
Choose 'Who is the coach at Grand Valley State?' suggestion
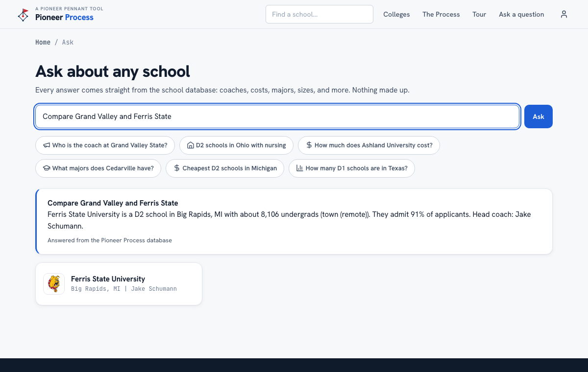point(105,145)
